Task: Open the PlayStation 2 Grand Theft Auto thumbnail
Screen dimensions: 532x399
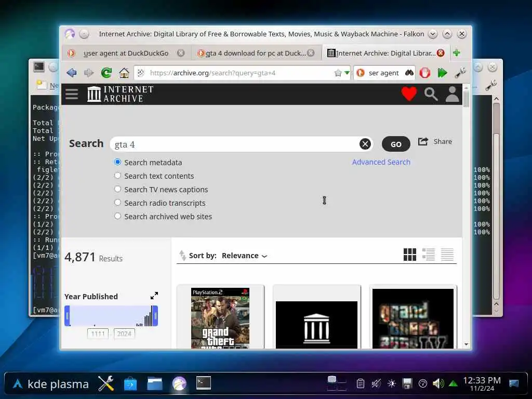Action: [x=220, y=318]
